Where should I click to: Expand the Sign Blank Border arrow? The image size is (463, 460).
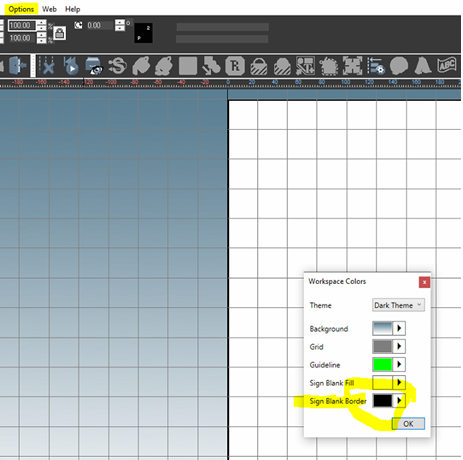[399, 400]
